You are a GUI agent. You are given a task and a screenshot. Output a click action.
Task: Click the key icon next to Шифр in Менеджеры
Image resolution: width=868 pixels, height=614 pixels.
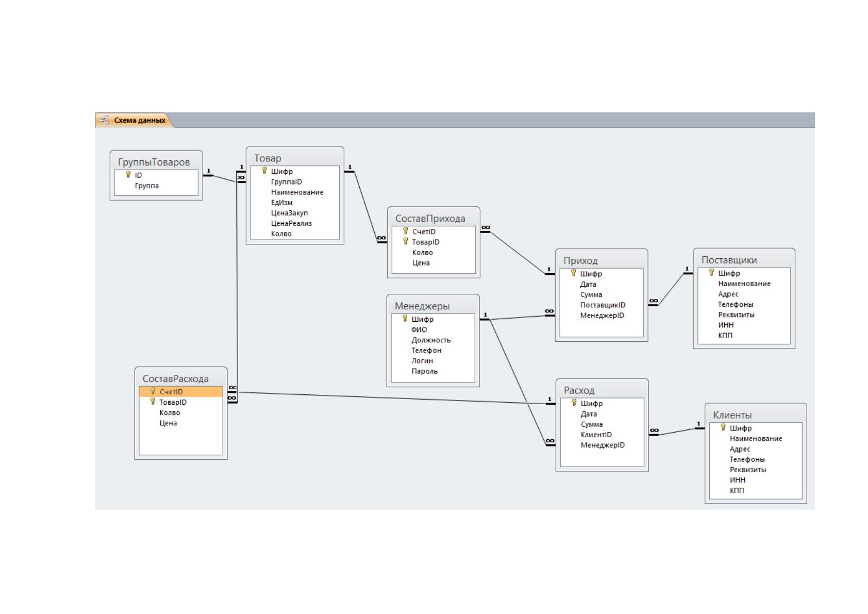(x=405, y=319)
